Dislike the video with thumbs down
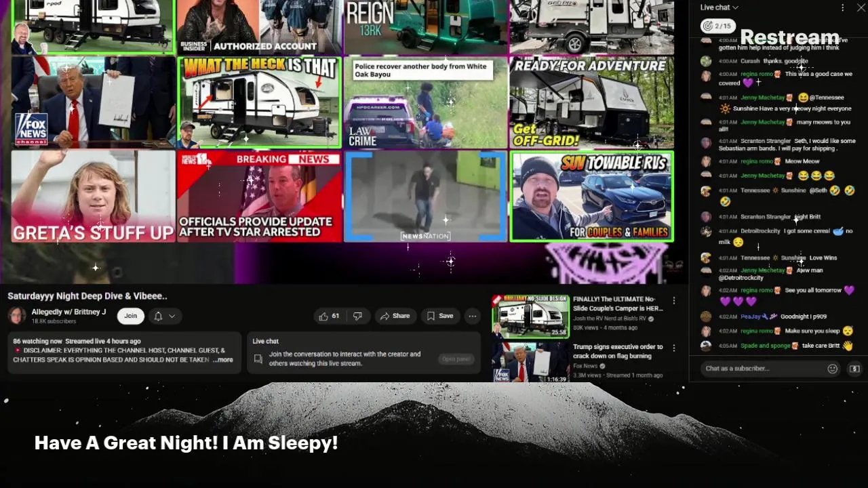 point(357,316)
